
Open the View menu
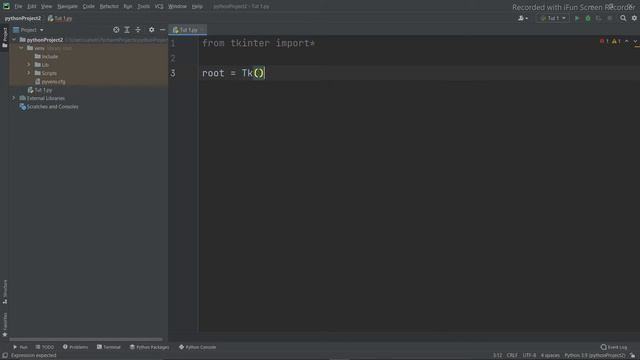click(x=46, y=6)
